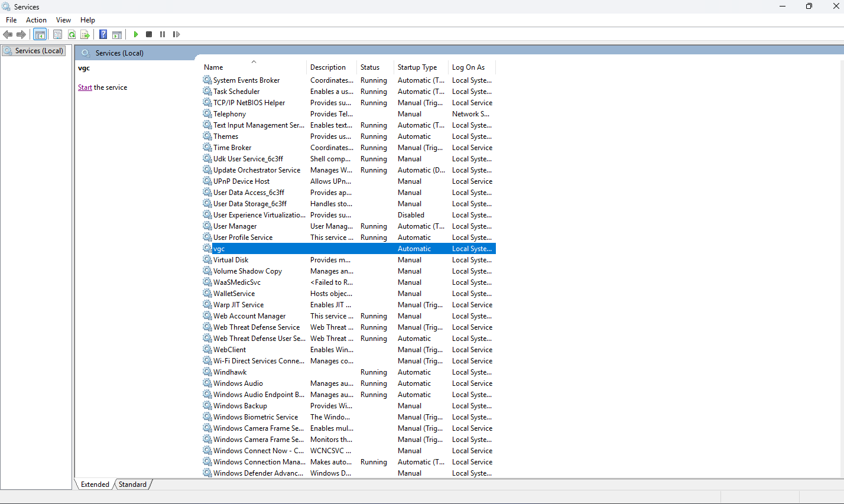The height and width of the screenshot is (504, 844).
Task: Click the Stop Service square icon
Action: tap(149, 34)
